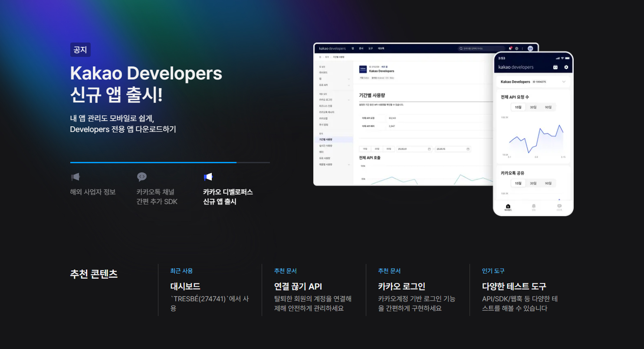
Task: Click 기간별 사용량 heading in desktop mockup
Action: tap(372, 95)
